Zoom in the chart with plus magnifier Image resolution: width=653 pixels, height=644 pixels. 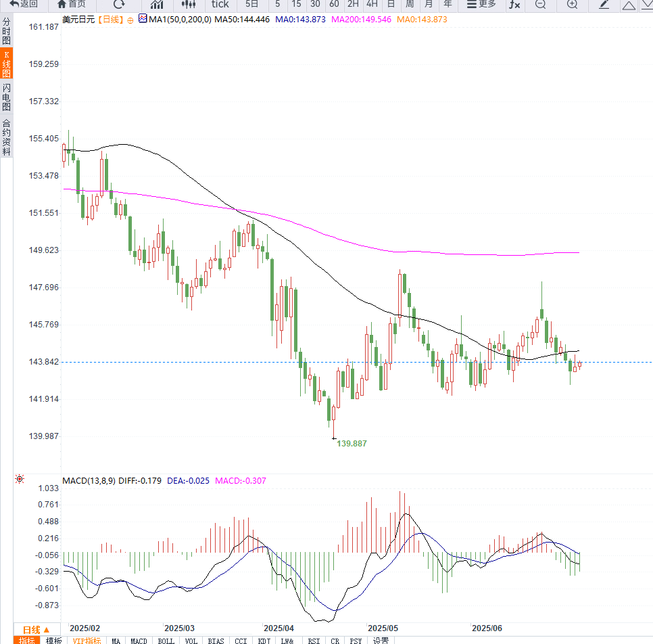tap(572, 5)
